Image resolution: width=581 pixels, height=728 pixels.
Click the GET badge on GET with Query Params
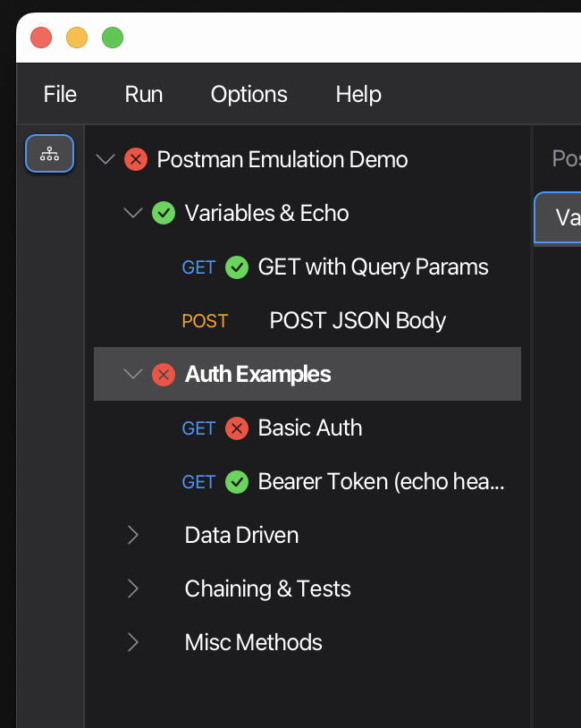click(198, 267)
